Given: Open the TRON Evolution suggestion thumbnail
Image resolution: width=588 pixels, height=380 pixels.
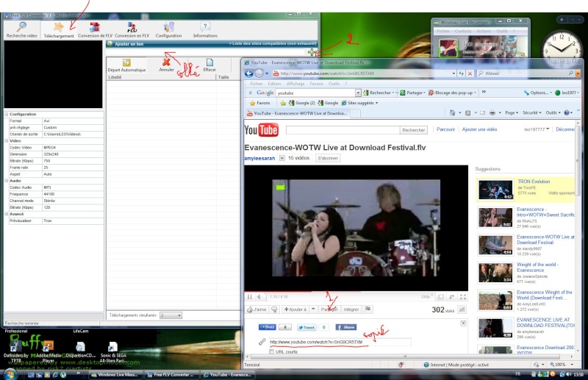Looking at the screenshot, I should click(495, 190).
